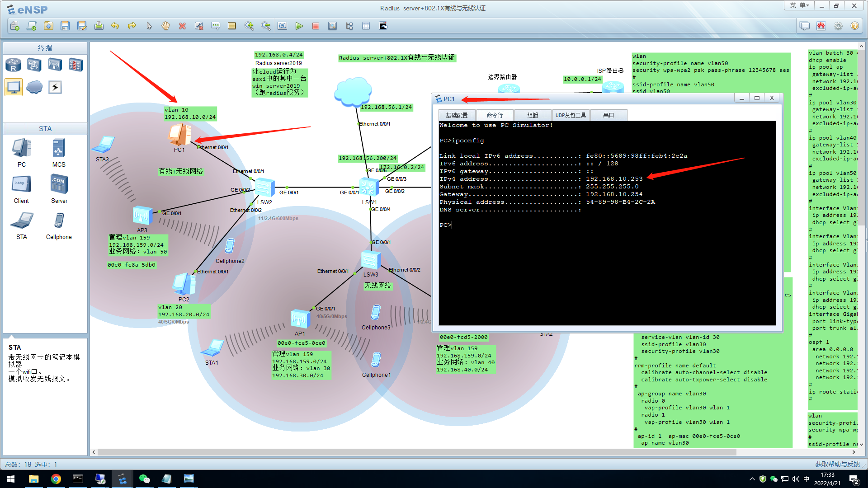
Task: Select the WLAN device category icon
Action: click(x=55, y=65)
